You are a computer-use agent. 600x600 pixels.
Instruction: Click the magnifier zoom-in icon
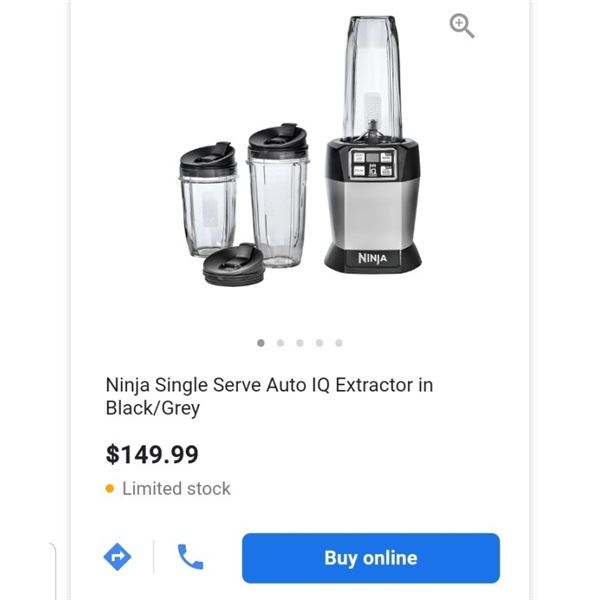pos(462,27)
